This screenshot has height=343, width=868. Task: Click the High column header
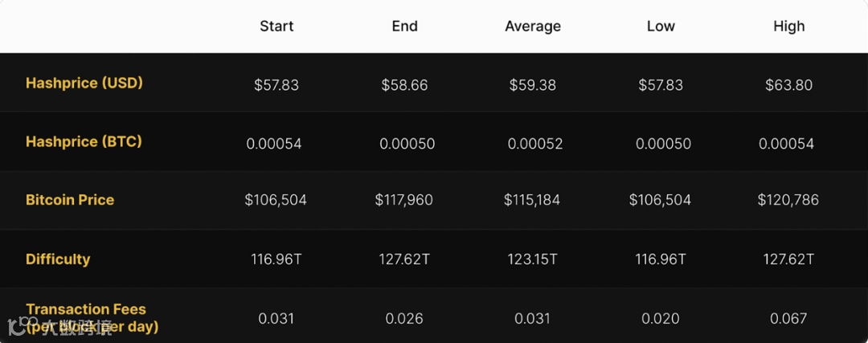789,27
